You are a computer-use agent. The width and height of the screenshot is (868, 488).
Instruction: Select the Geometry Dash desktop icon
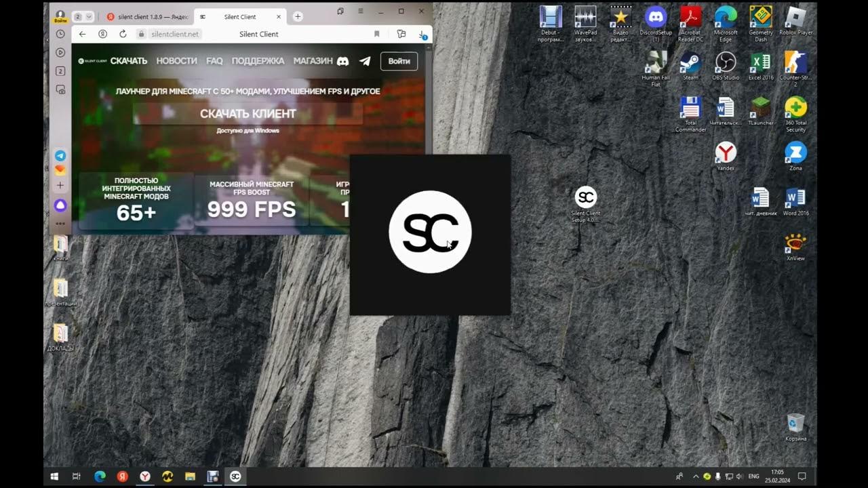(761, 24)
